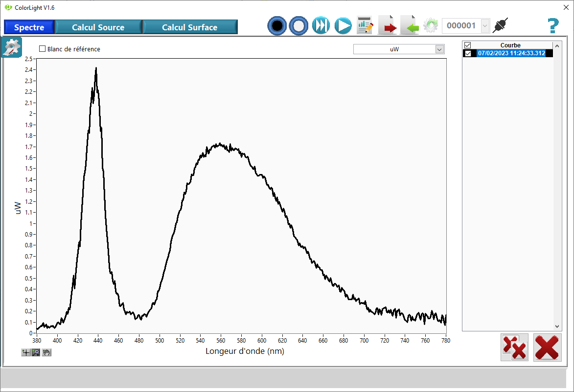The image size is (574, 392).
Task: Open the Calcul Surface tab
Action: (190, 27)
